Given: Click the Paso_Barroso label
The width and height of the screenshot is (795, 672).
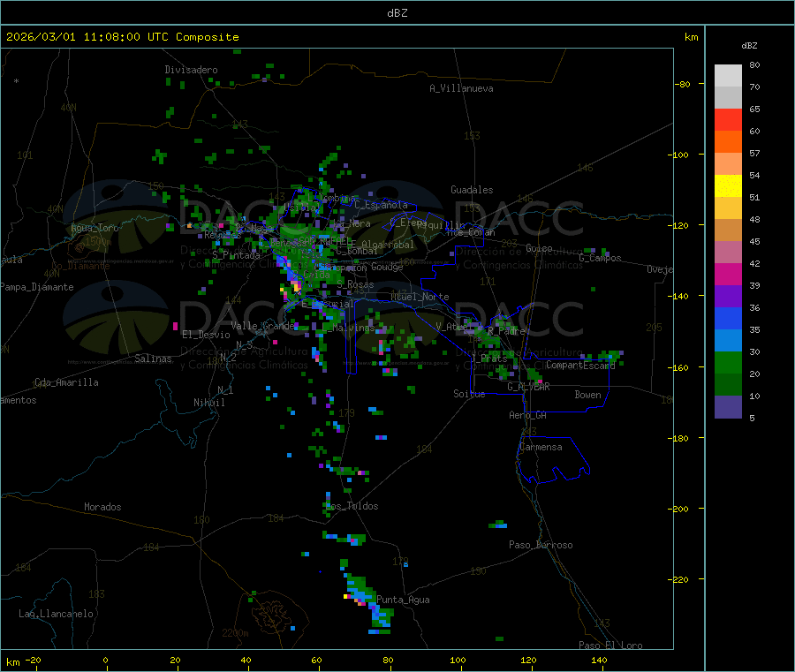Looking at the screenshot, I should 541,546.
